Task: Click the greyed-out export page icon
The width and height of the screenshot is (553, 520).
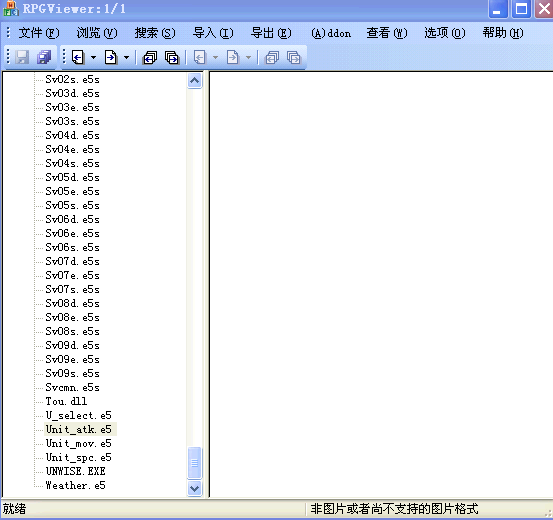Action: [x=233, y=57]
